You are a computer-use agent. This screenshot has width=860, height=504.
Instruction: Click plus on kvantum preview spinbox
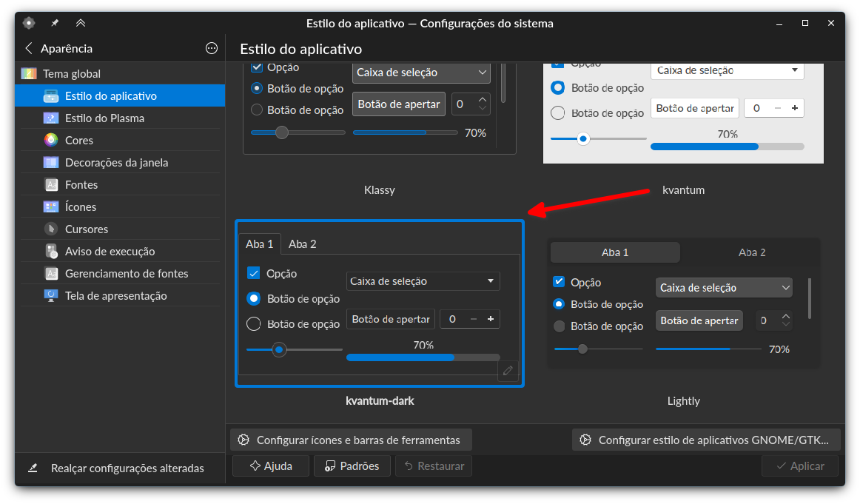tap(795, 108)
